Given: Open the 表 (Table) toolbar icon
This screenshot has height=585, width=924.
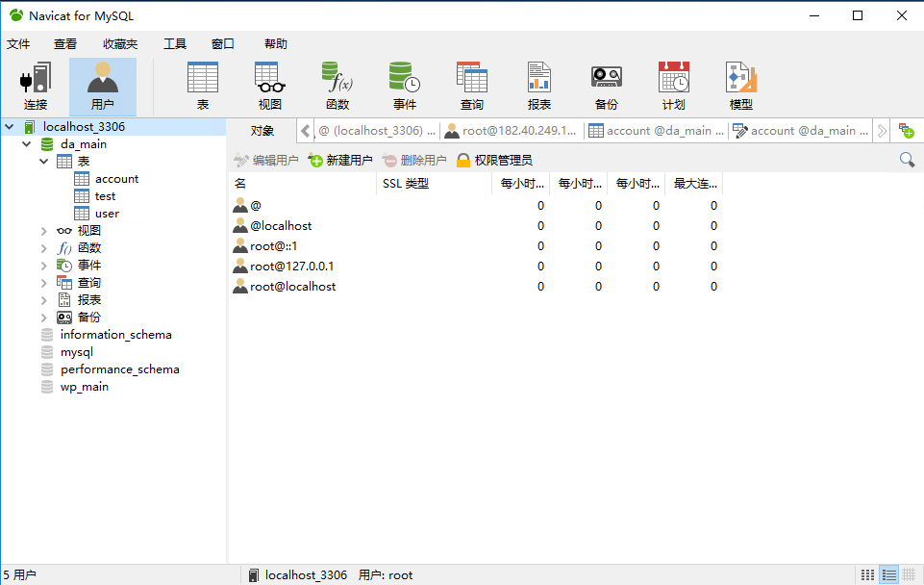Looking at the screenshot, I should click(203, 87).
